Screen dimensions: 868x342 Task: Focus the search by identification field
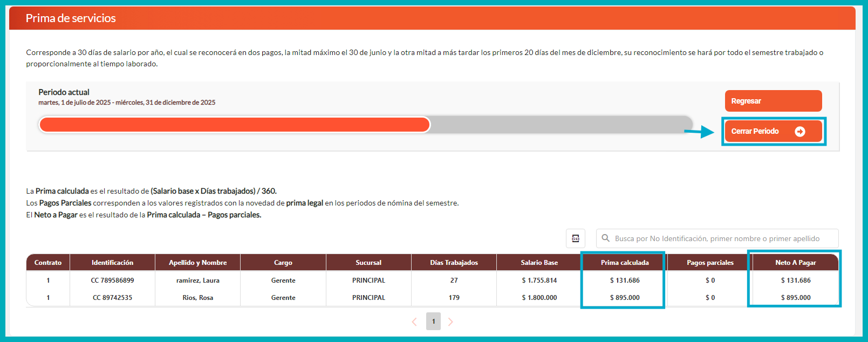[x=717, y=238]
